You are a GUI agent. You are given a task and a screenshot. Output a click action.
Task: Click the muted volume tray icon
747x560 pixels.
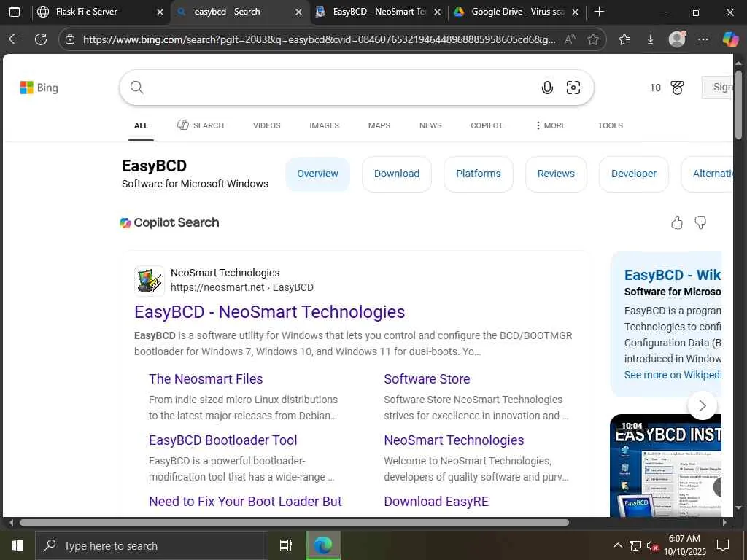[x=652, y=545]
